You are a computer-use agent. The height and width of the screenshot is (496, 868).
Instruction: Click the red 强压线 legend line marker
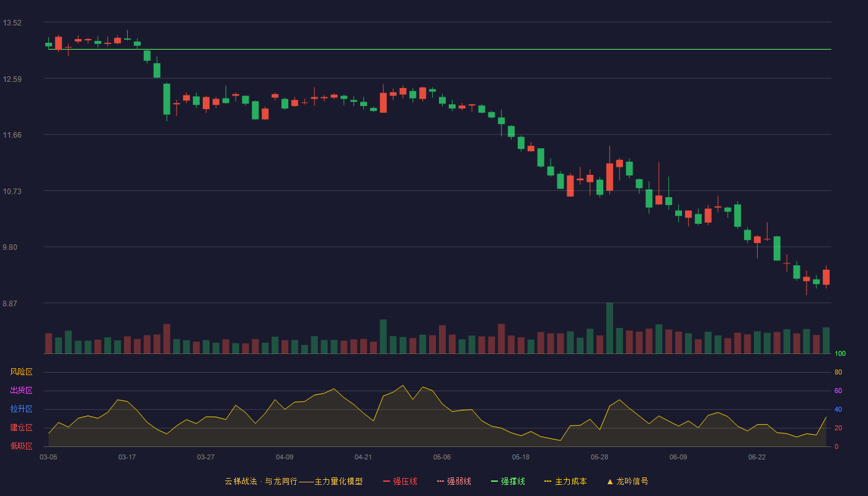[x=386, y=481]
